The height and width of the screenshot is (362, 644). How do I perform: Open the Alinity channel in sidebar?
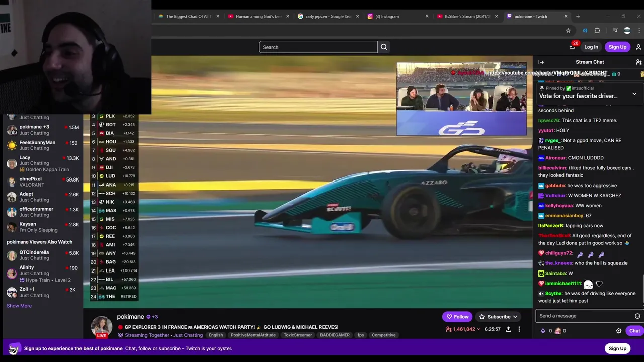click(43, 274)
